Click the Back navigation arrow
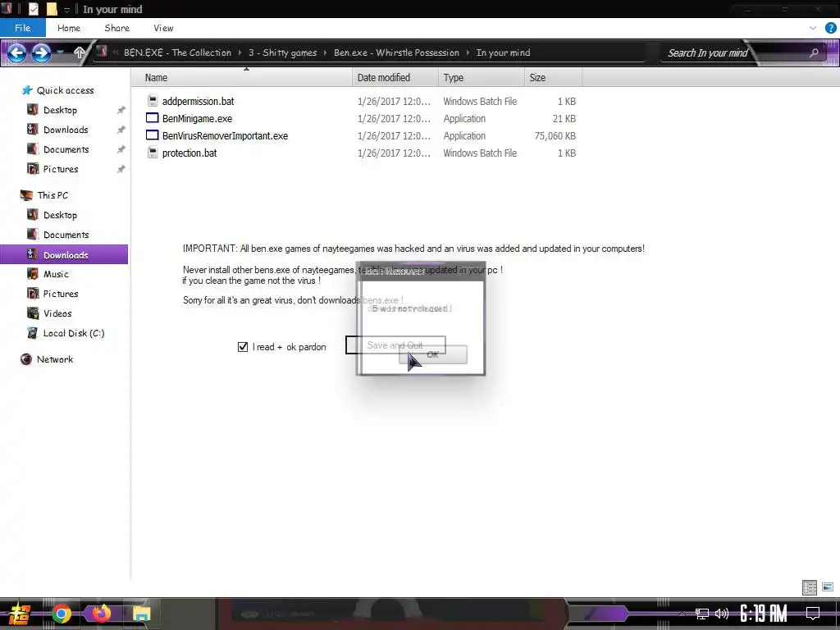 click(17, 52)
